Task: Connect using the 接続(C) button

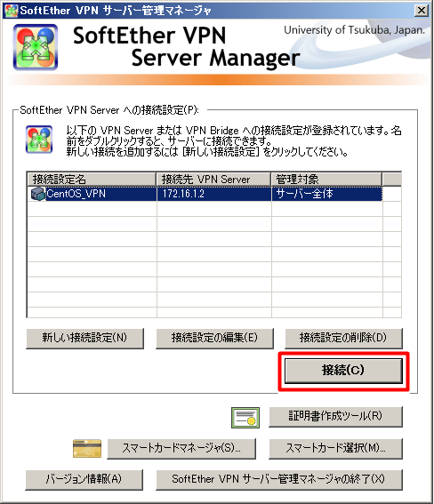Action: coord(343,371)
